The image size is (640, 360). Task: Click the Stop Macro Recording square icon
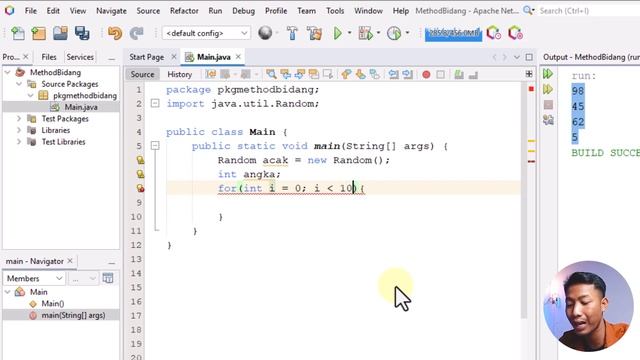pos(440,75)
